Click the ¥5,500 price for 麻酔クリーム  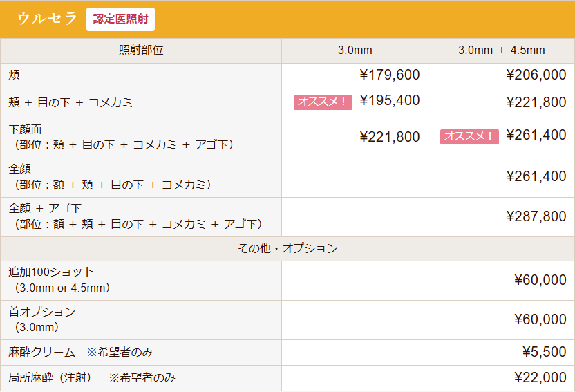click(x=544, y=352)
